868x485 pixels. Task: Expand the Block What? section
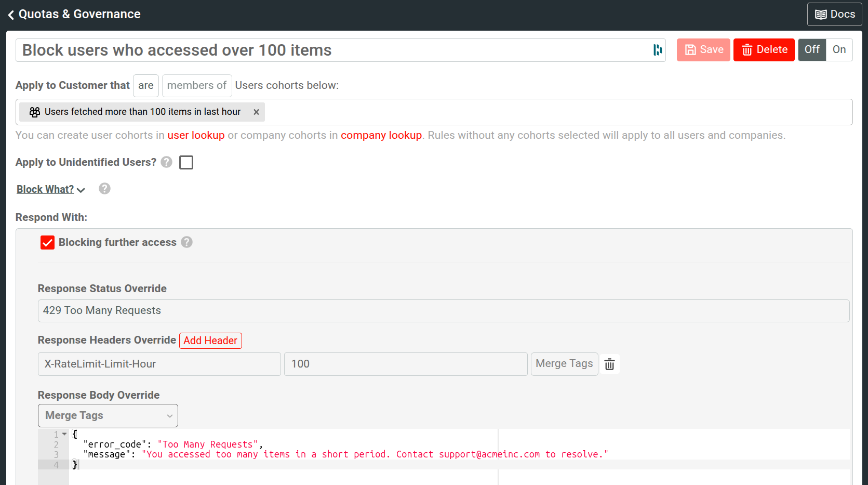pyautogui.click(x=50, y=189)
